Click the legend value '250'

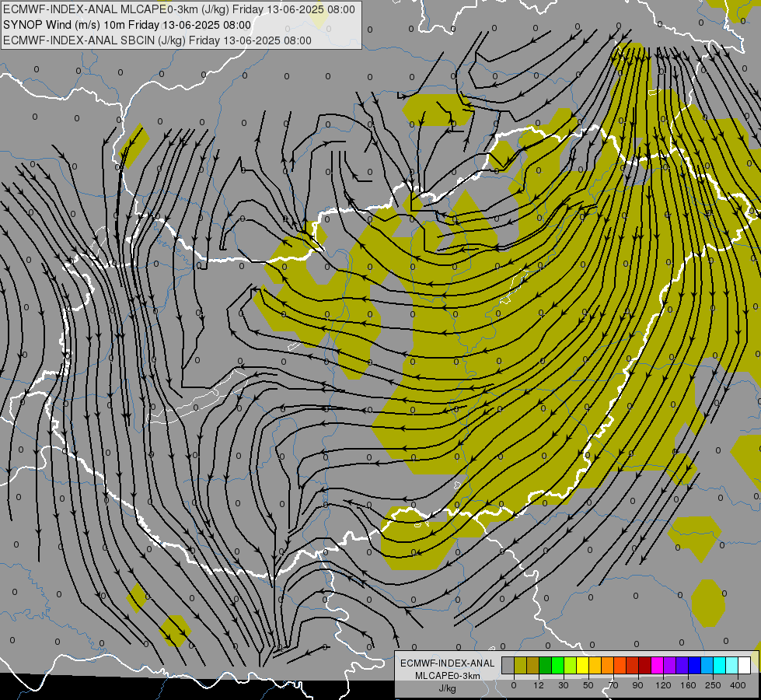click(713, 685)
